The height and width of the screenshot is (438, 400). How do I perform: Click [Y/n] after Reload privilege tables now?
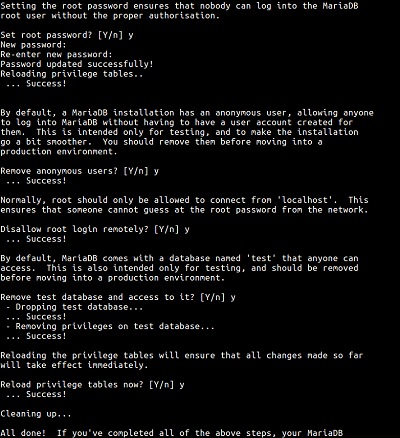(x=161, y=385)
